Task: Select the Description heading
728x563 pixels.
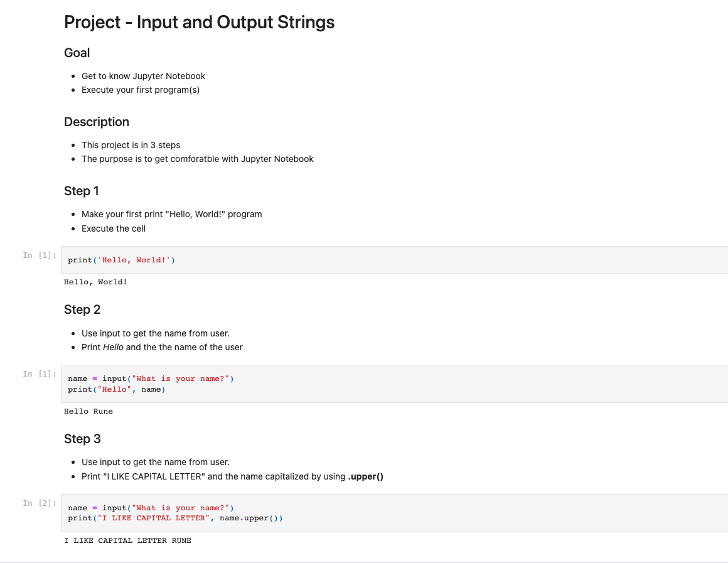Action: click(x=97, y=122)
